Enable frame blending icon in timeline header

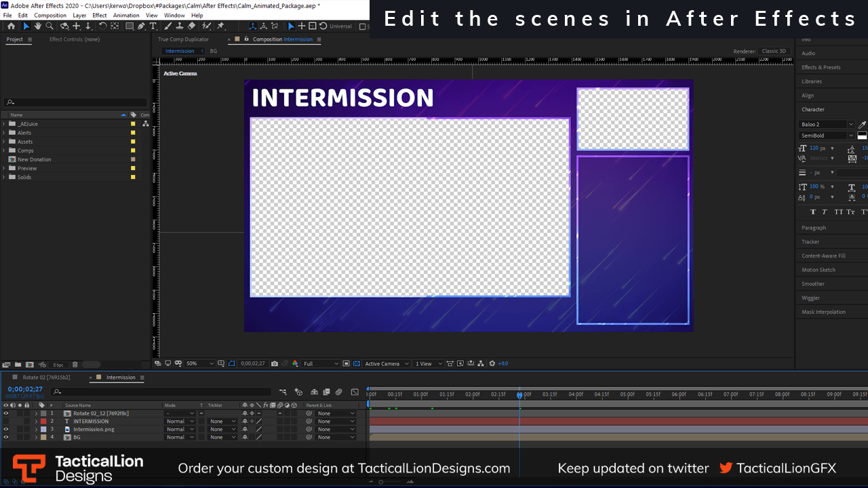pyautogui.click(x=327, y=392)
